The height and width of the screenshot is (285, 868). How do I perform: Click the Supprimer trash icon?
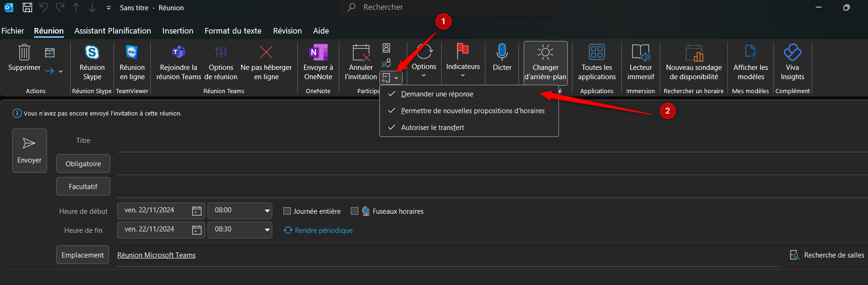tap(24, 53)
